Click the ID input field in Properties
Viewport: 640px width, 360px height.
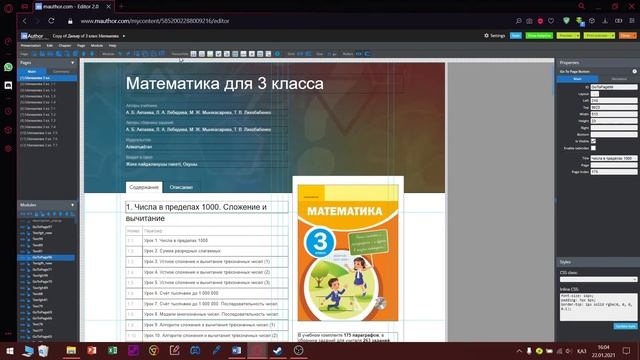point(613,87)
